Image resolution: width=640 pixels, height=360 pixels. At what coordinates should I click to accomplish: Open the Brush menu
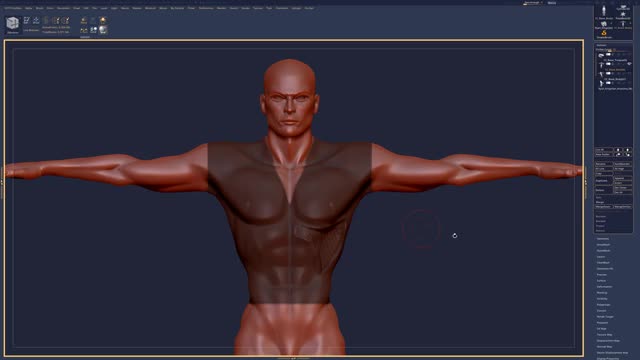[40, 8]
